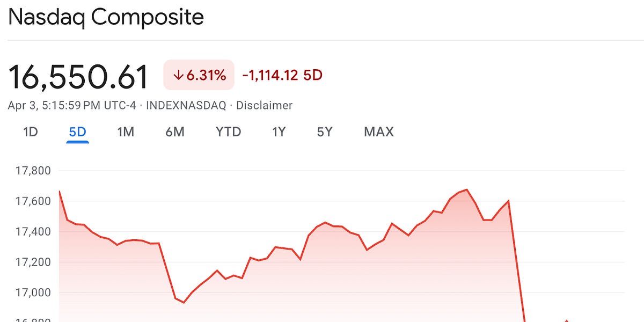Click the 17,800 axis label

(34, 171)
